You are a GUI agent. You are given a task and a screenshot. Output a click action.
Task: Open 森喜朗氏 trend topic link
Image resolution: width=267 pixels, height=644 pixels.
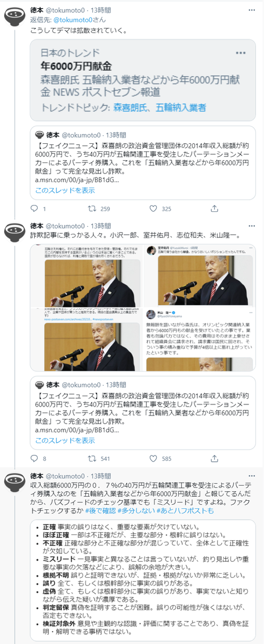pyautogui.click(x=128, y=108)
